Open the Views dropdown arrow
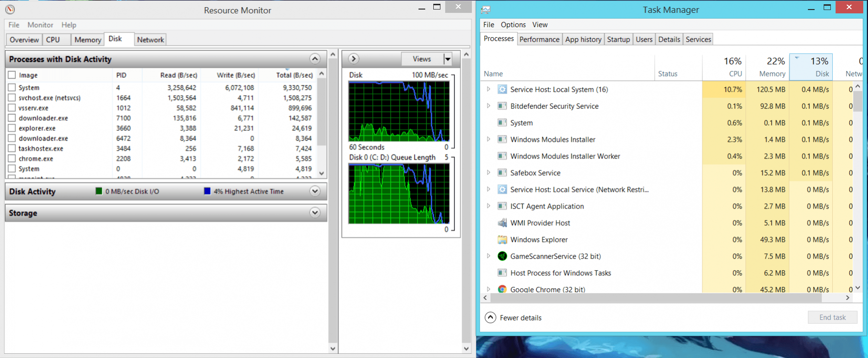868x358 pixels. click(448, 59)
